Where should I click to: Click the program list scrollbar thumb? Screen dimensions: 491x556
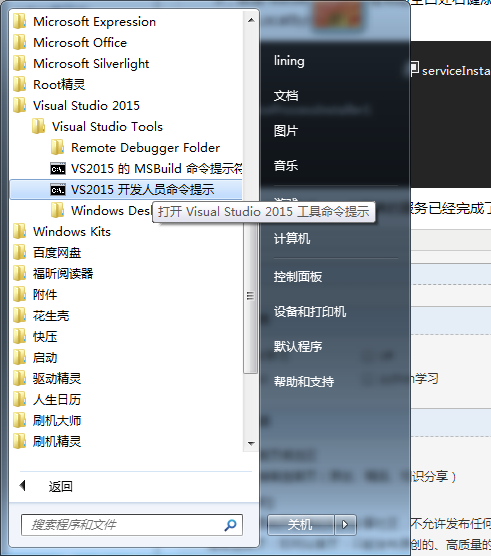pyautogui.click(x=251, y=295)
